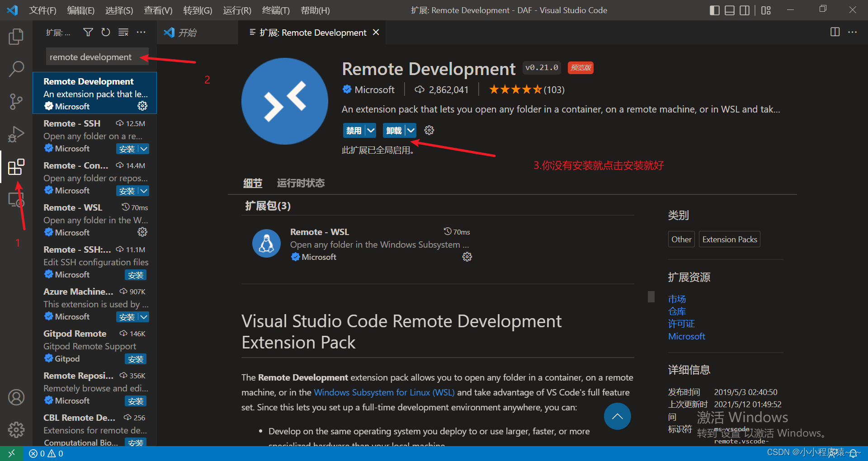Select CBL Remote De... in extensions list
Viewport: 868px width, 461px height.
click(x=95, y=429)
